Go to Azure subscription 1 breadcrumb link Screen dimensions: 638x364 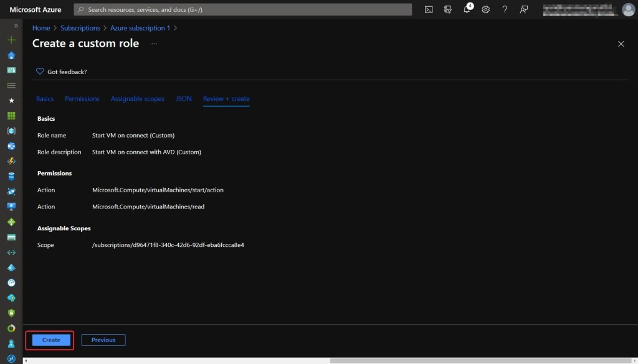[x=140, y=28]
